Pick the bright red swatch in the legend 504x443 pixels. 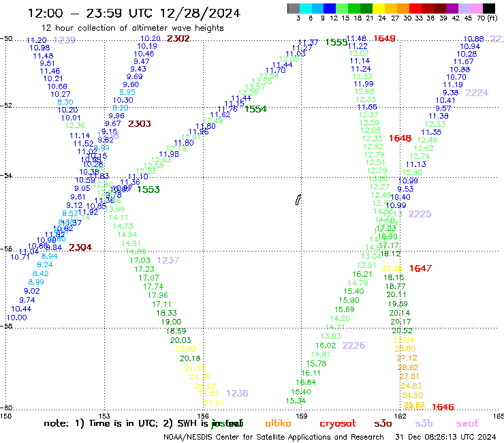(415, 8)
